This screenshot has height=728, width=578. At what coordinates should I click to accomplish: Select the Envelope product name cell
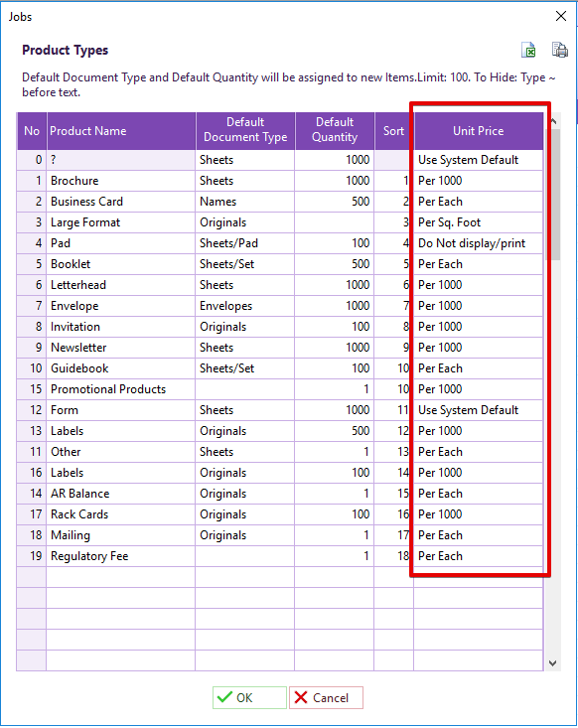tap(121, 306)
